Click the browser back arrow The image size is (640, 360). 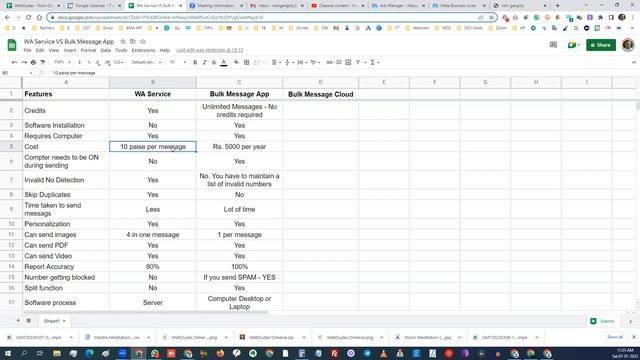(x=7, y=18)
